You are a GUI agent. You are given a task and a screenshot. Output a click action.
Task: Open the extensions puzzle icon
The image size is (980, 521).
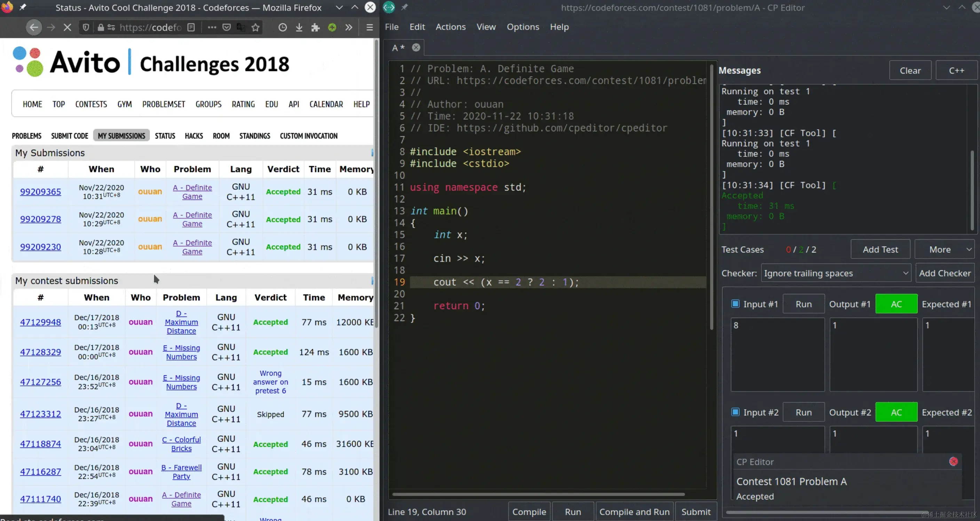315,27
